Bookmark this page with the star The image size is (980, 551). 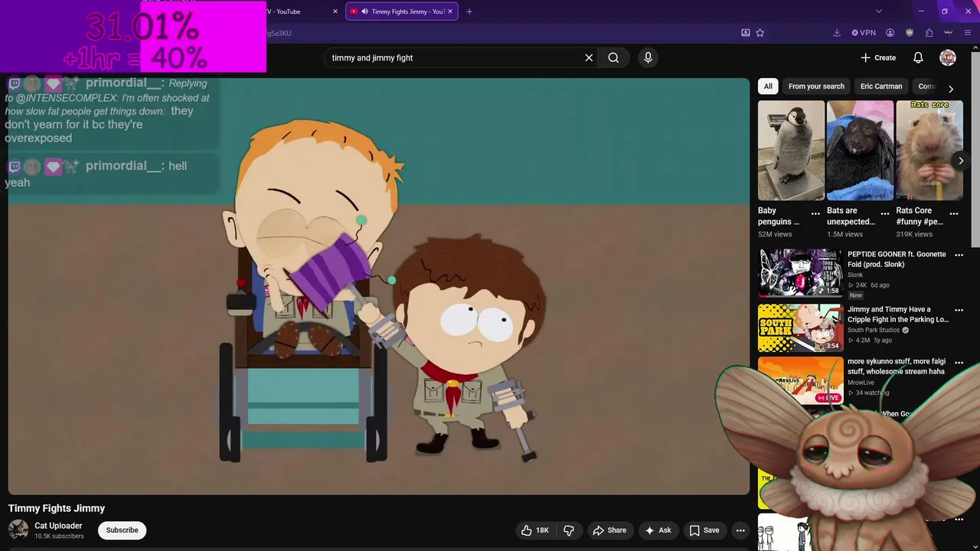[x=760, y=33]
